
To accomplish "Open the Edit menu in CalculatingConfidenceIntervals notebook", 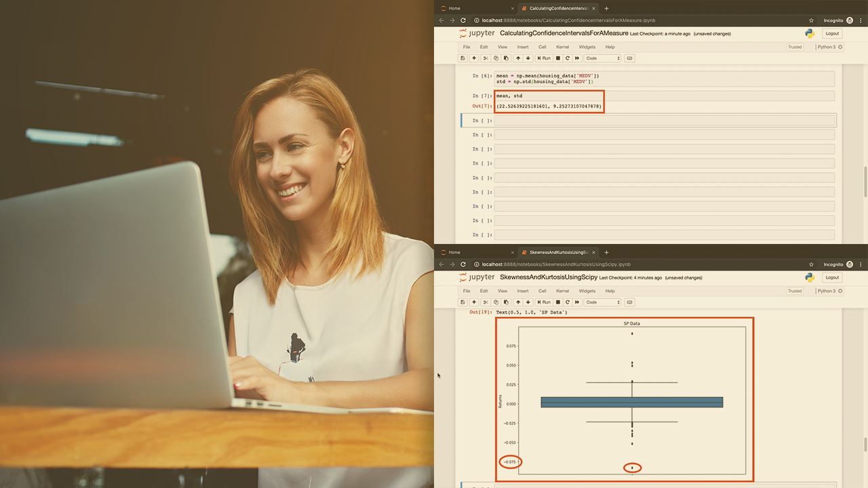I will coord(484,47).
